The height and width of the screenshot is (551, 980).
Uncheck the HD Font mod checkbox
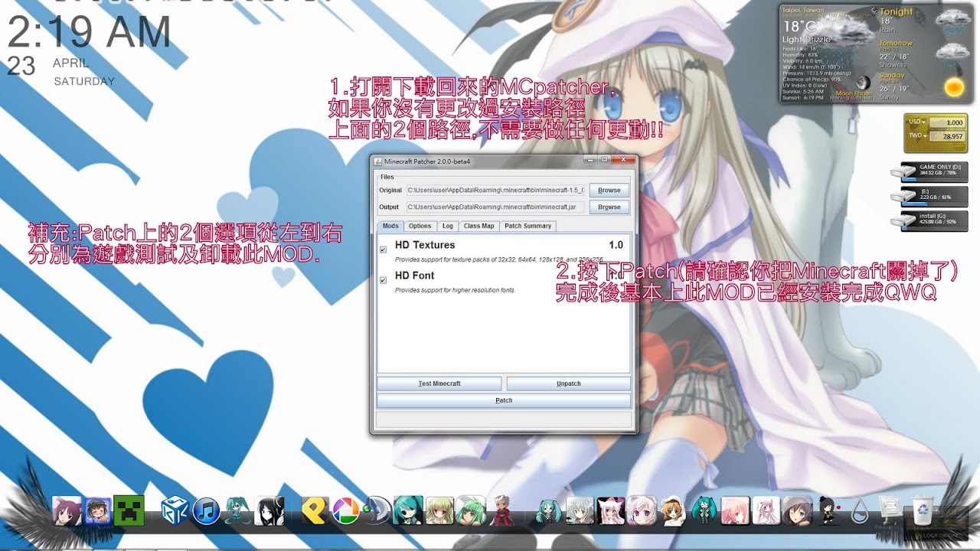[384, 281]
